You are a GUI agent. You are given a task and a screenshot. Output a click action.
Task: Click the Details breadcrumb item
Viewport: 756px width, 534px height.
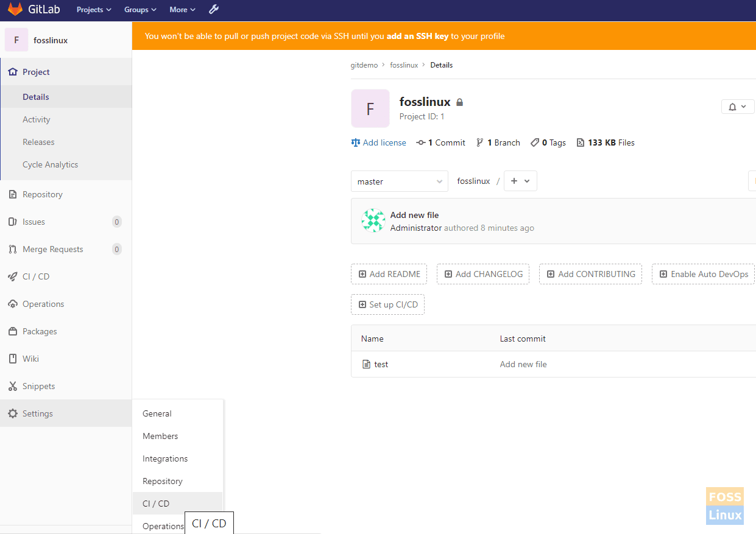pyautogui.click(x=441, y=65)
